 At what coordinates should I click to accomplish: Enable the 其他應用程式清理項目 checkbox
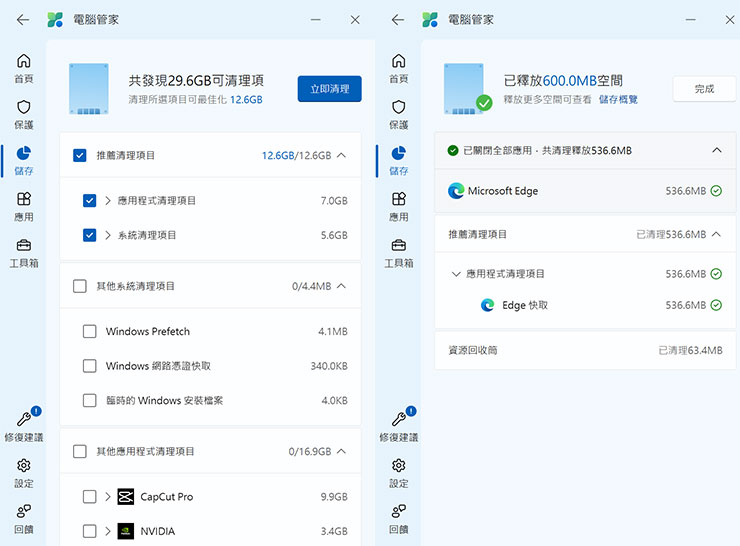[x=80, y=452]
